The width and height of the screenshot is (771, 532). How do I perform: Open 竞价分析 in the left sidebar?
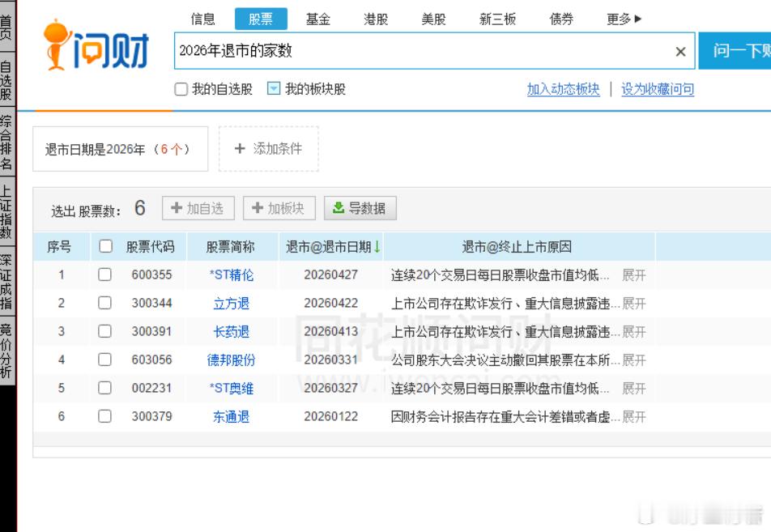[6, 351]
